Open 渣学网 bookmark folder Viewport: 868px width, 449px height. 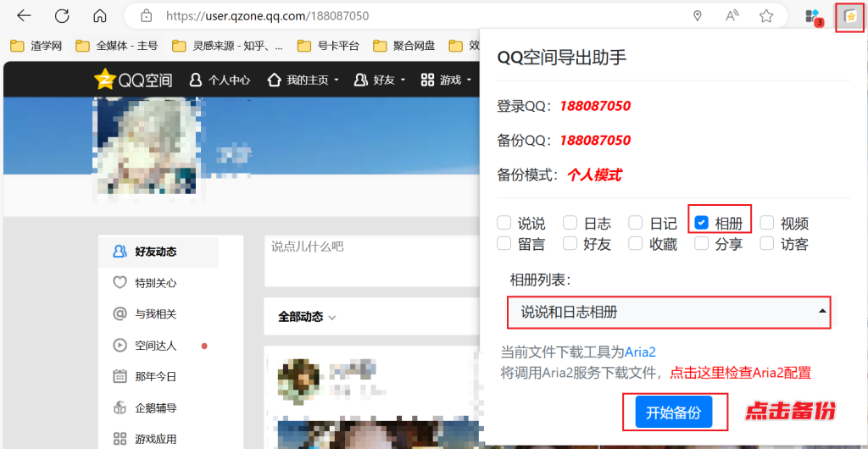coord(36,46)
